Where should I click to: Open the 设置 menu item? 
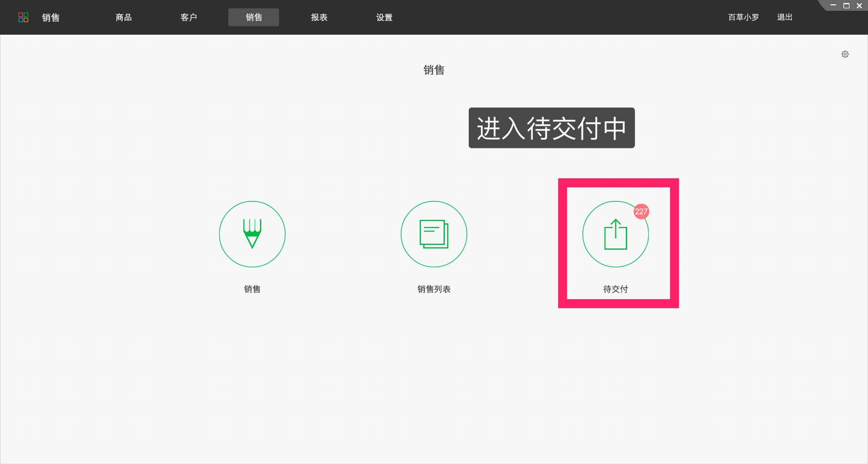pyautogui.click(x=384, y=17)
